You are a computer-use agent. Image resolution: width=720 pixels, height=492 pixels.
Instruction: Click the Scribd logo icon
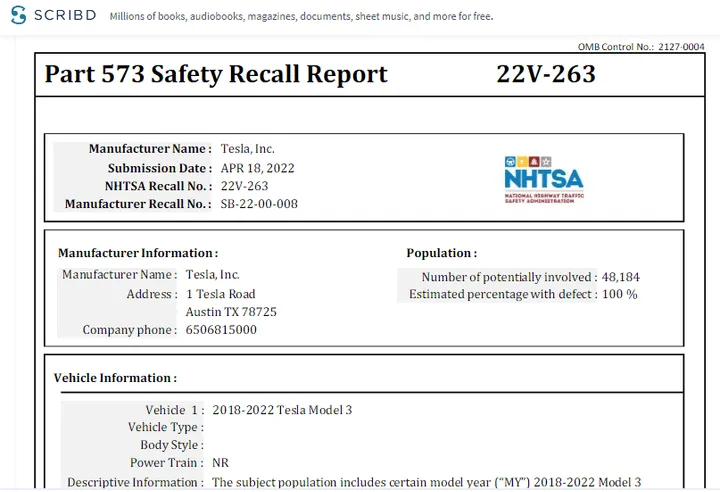[x=18, y=16]
